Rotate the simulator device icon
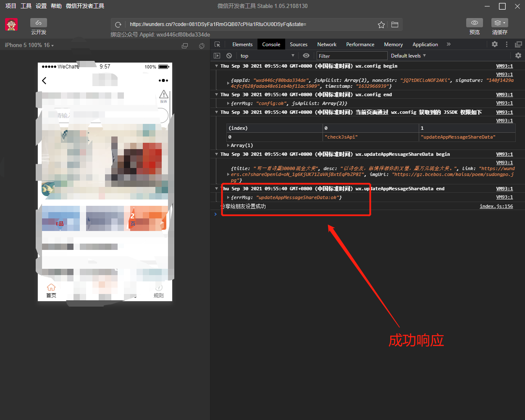 pyautogui.click(x=202, y=45)
